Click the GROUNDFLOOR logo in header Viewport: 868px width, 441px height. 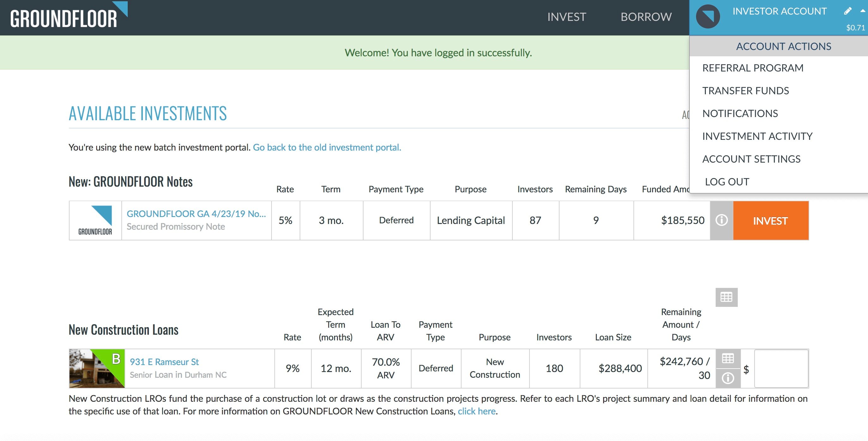[x=69, y=15]
